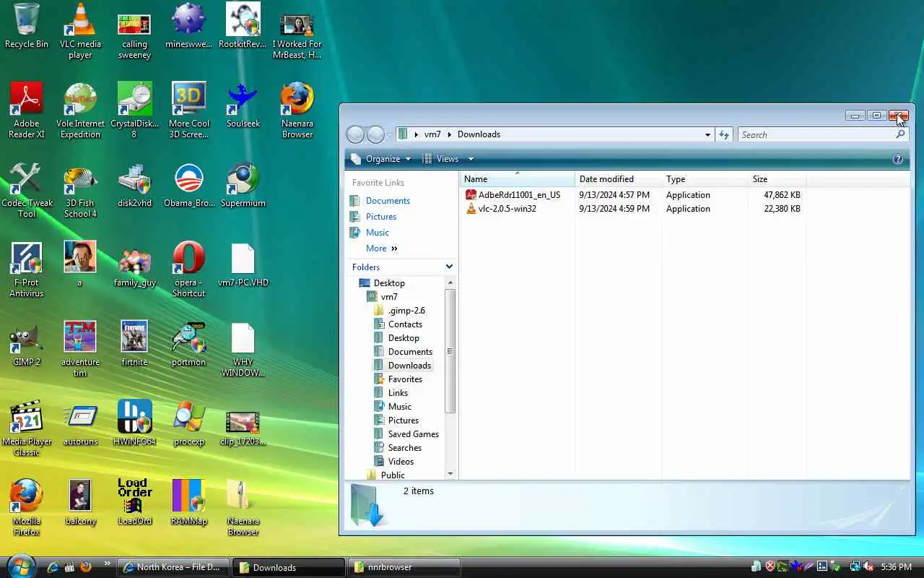924x578 pixels.
Task: Select the CrystalDisk desktop shortcut
Action: (x=134, y=110)
